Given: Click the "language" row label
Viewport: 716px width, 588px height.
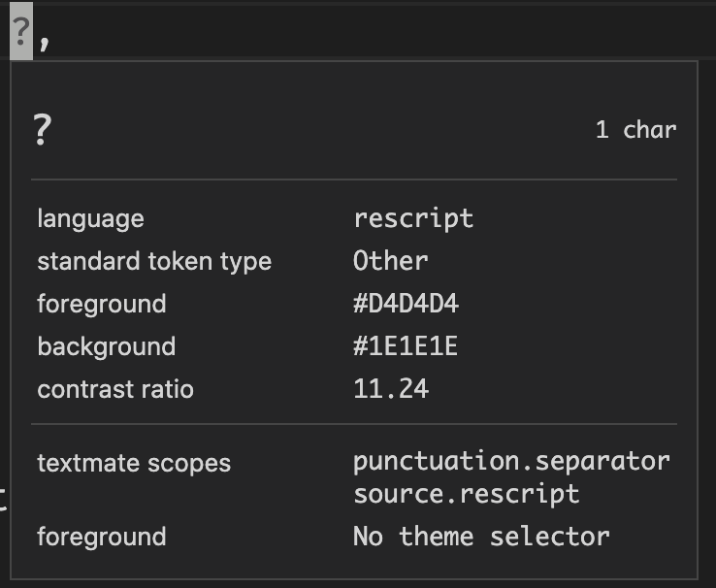Looking at the screenshot, I should [x=90, y=218].
